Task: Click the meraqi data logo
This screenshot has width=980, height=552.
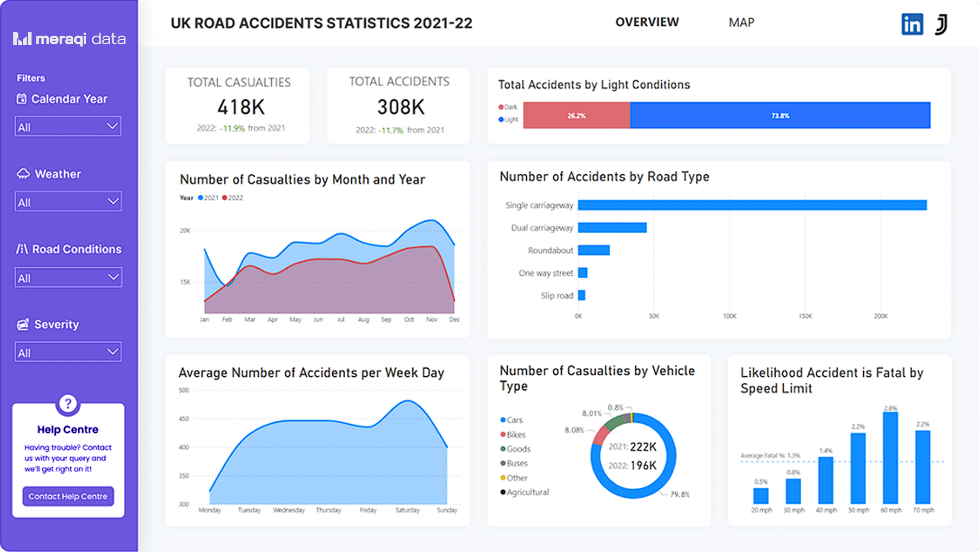Action: tap(69, 39)
